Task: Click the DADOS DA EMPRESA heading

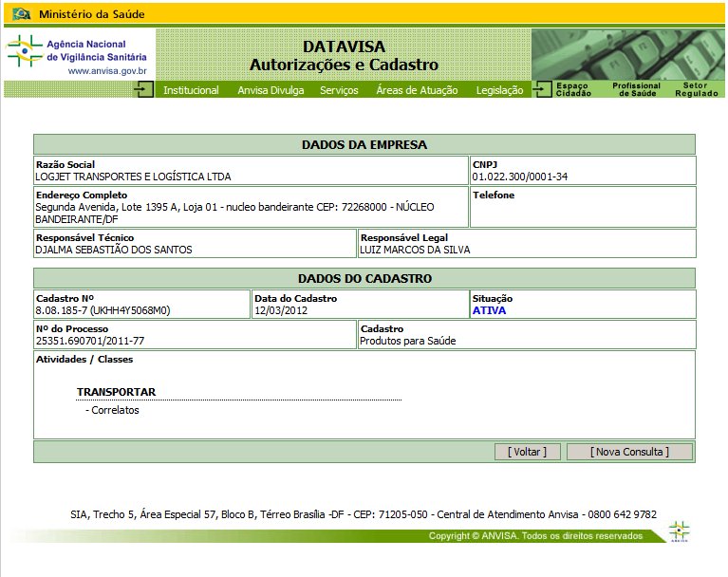Action: [364, 145]
